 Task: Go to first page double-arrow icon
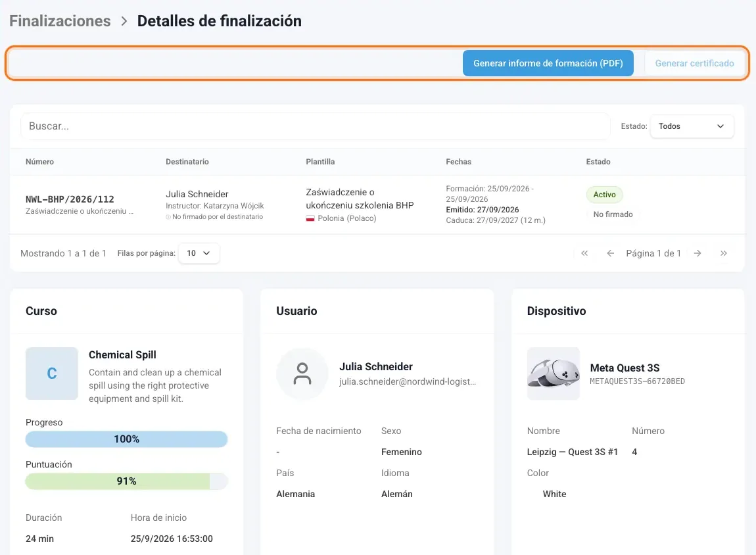[584, 253]
